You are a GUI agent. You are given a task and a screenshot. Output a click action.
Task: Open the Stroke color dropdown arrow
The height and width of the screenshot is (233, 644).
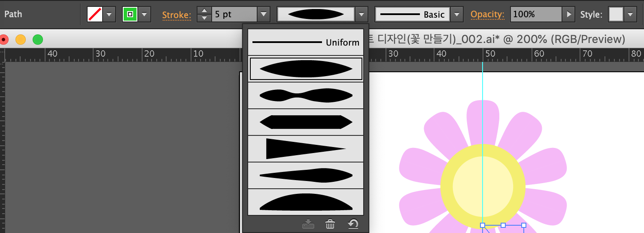(144, 14)
